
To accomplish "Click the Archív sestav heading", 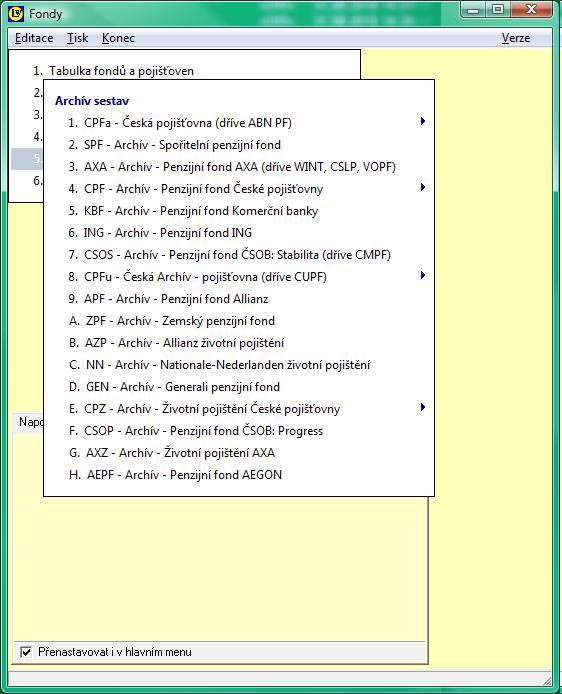I will point(92,101).
